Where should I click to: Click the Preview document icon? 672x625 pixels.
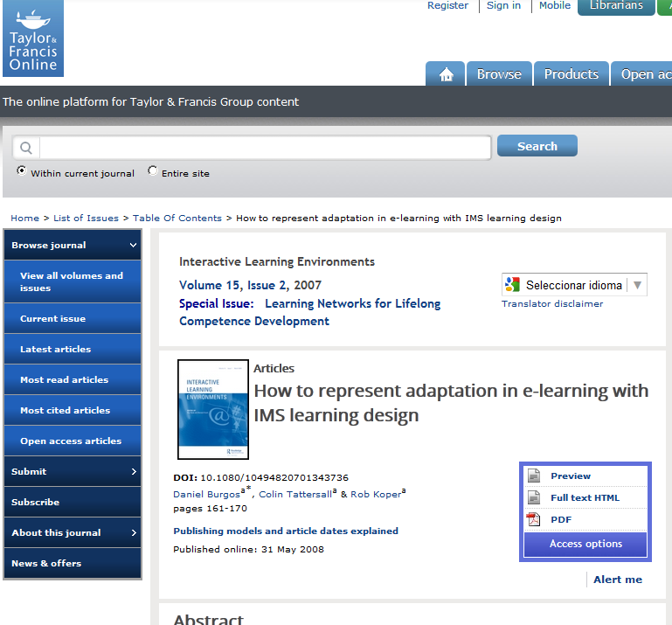pyautogui.click(x=534, y=476)
